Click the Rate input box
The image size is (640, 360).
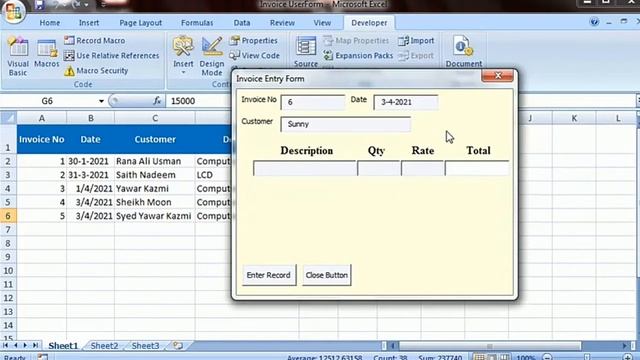coord(422,168)
